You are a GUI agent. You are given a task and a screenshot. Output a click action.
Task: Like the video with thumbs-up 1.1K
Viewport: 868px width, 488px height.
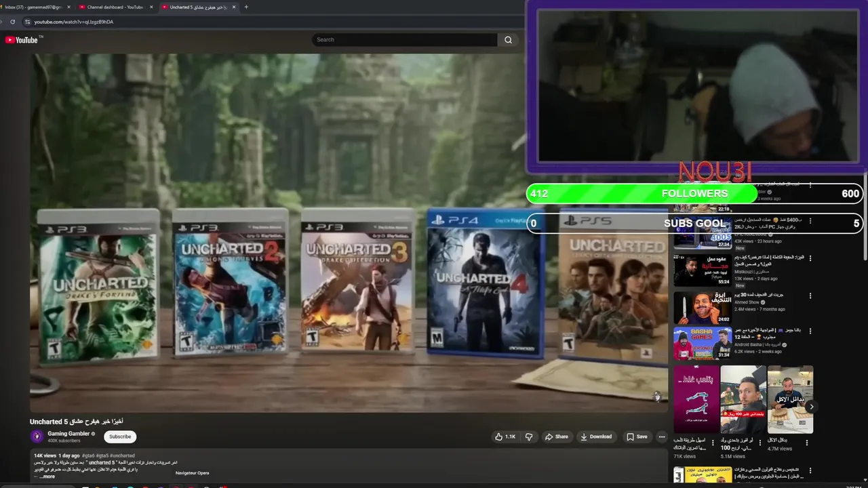click(x=505, y=437)
